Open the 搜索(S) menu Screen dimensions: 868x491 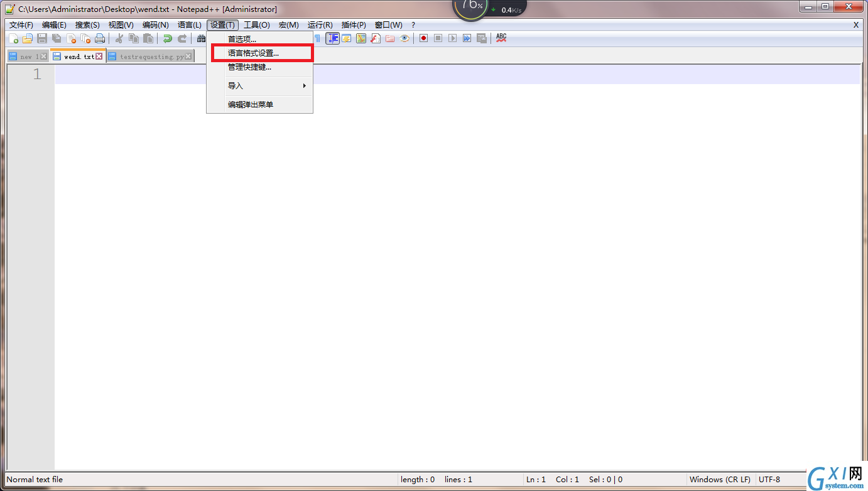pos(87,25)
